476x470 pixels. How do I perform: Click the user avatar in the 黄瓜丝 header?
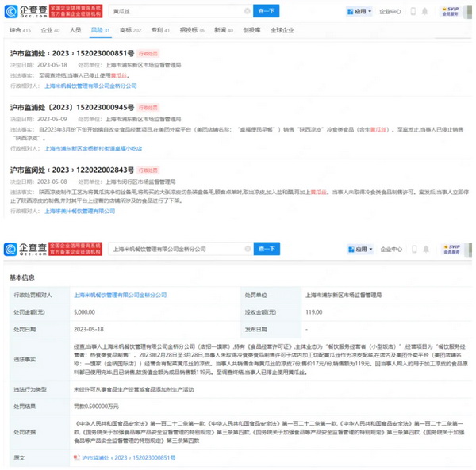click(468, 12)
